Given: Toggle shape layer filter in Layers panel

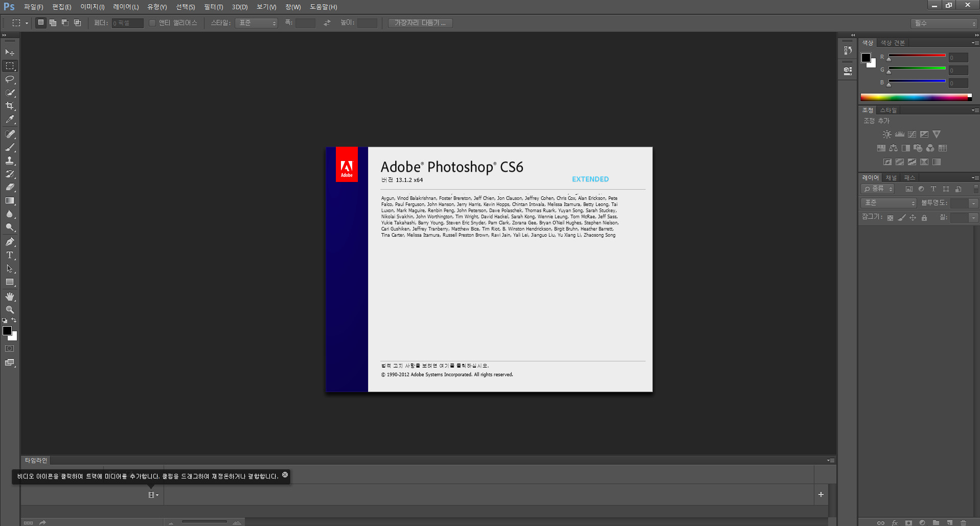Looking at the screenshot, I should tap(946, 189).
